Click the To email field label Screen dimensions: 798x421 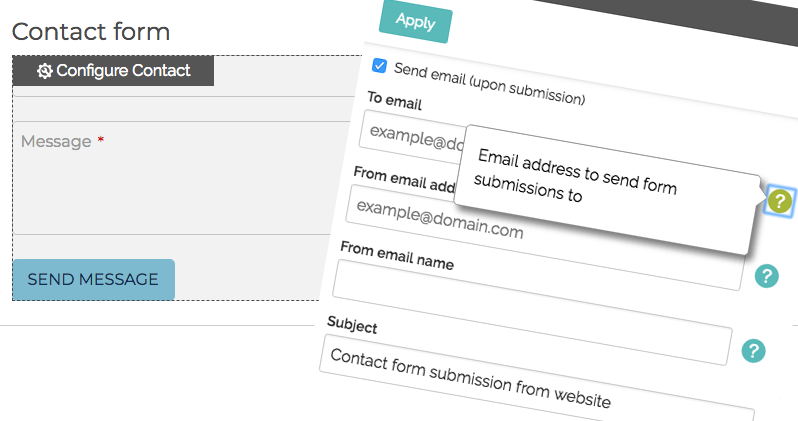(395, 100)
